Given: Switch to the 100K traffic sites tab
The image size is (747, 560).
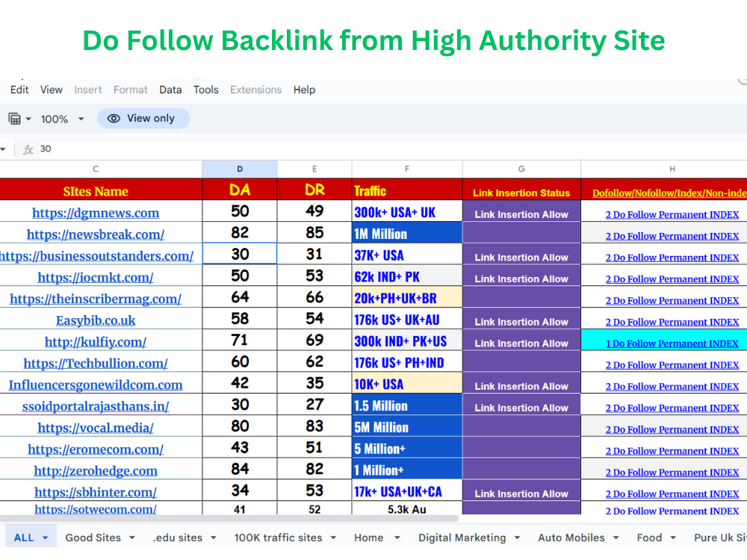Looking at the screenshot, I should (x=278, y=538).
